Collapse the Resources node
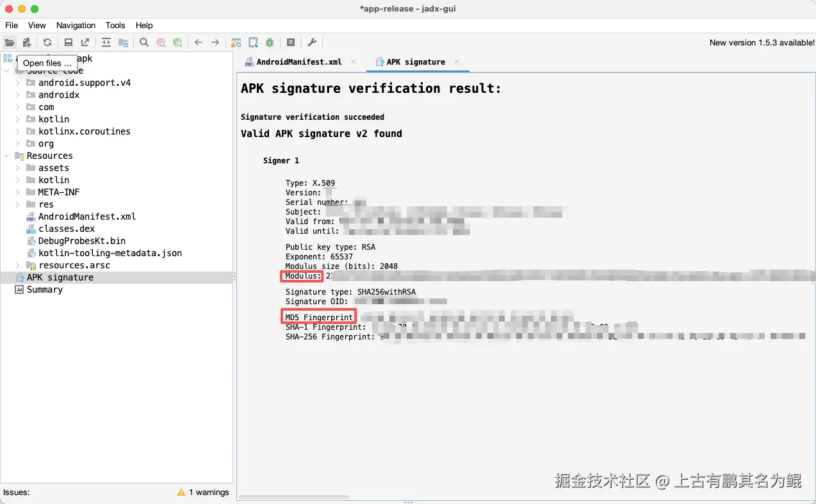This screenshot has width=816, height=504. click(6, 156)
